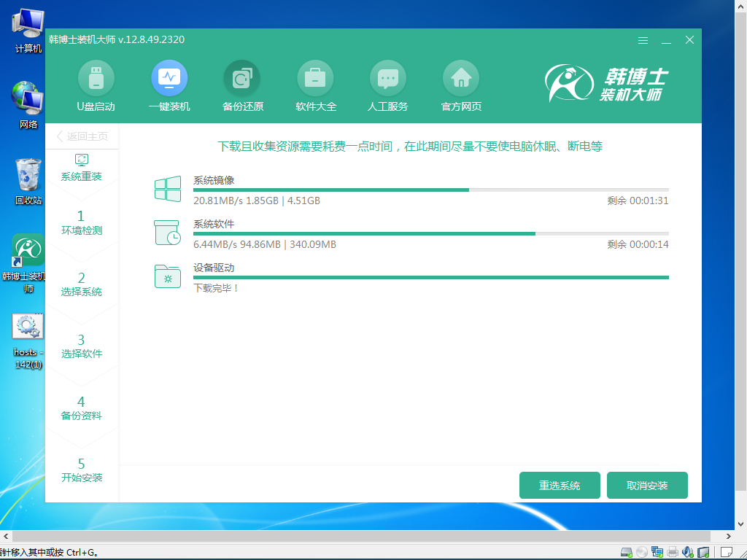Select step 2 选择系统 in sidebar
Screen dimensions: 747x560
(x=82, y=284)
